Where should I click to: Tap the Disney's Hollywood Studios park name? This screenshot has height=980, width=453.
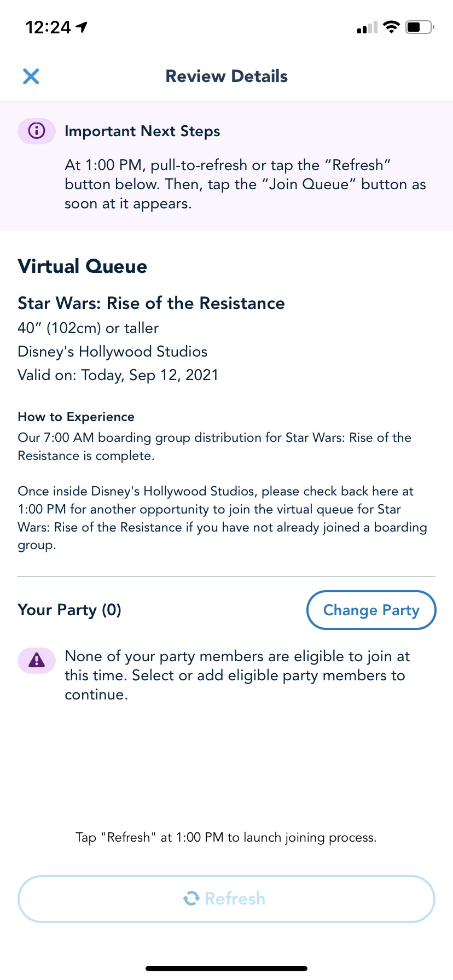tap(112, 352)
